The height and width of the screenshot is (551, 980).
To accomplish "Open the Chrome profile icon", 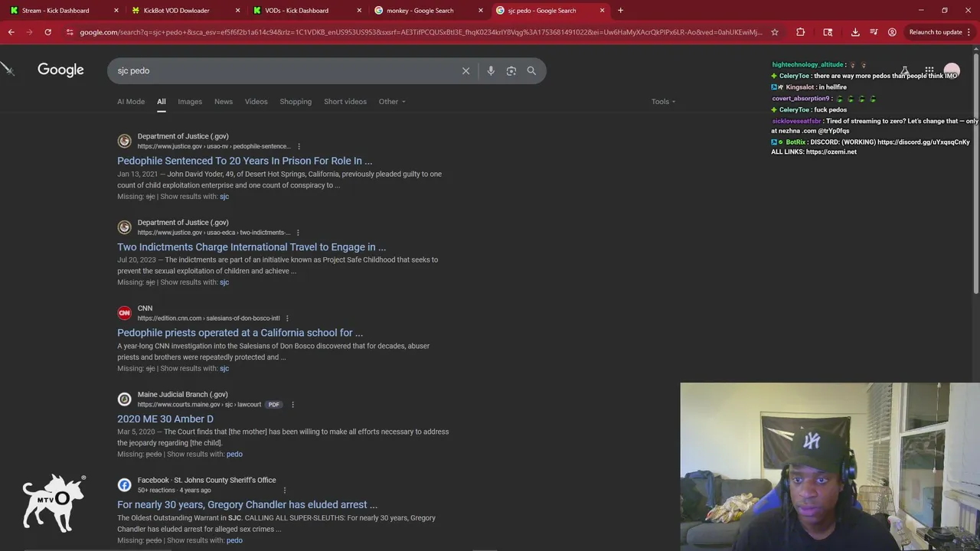I will 892,32.
